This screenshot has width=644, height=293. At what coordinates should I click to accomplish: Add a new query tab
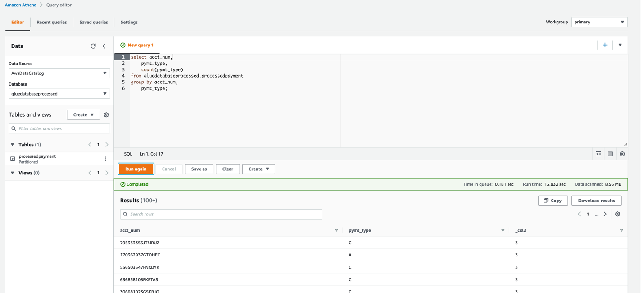click(605, 45)
